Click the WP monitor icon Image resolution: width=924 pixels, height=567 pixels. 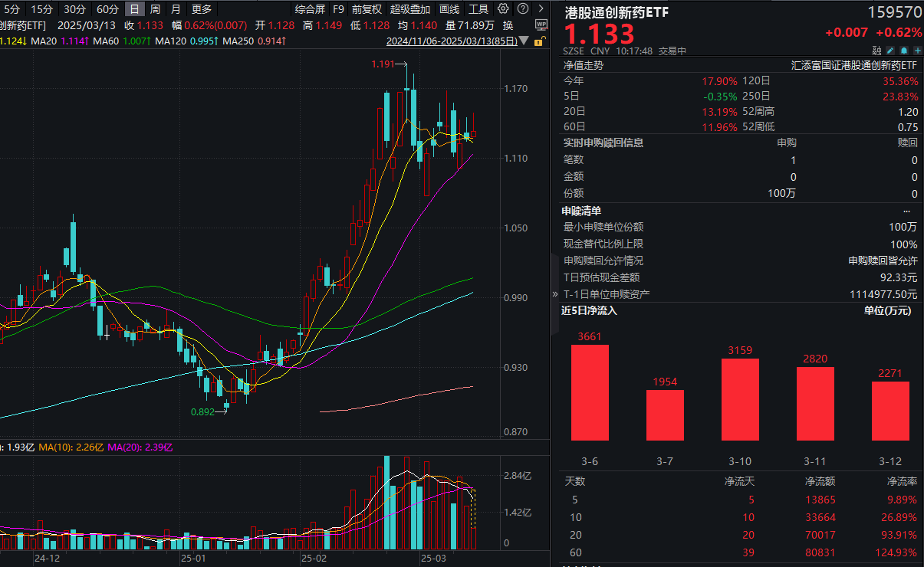point(541,25)
